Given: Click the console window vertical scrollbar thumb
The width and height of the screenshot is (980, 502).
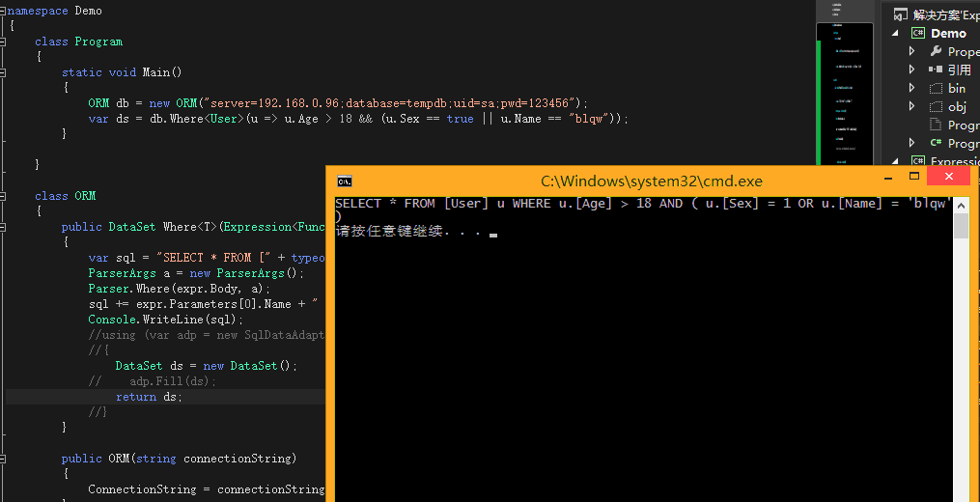Looking at the screenshot, I should point(961,227).
